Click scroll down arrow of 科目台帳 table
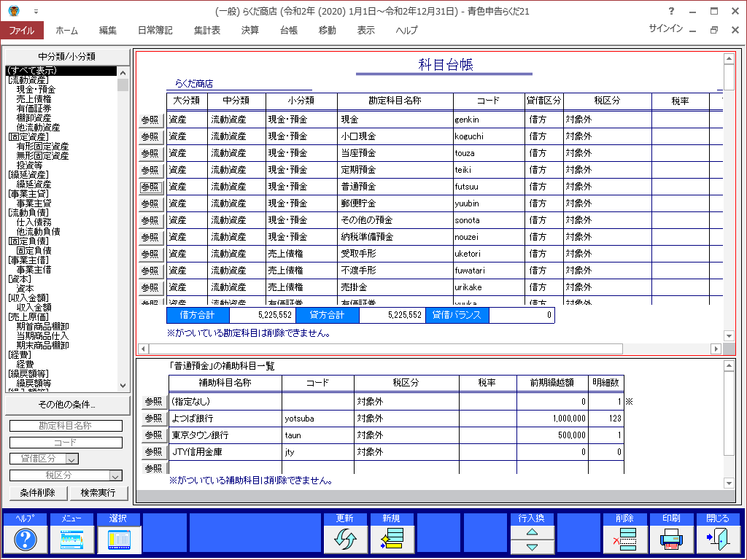Screen dimensions: 747x560 [x=729, y=335]
